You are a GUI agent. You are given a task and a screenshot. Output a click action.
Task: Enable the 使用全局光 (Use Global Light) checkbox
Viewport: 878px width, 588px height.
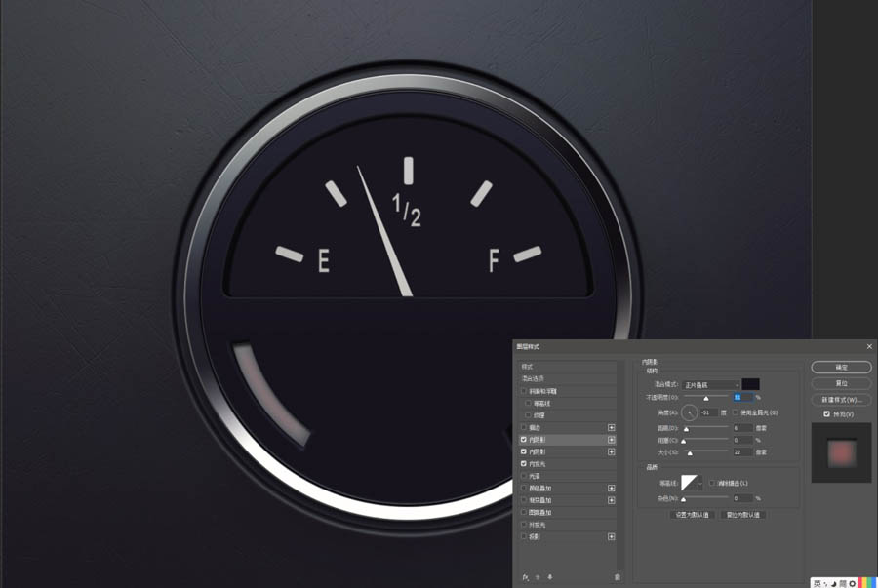735,412
